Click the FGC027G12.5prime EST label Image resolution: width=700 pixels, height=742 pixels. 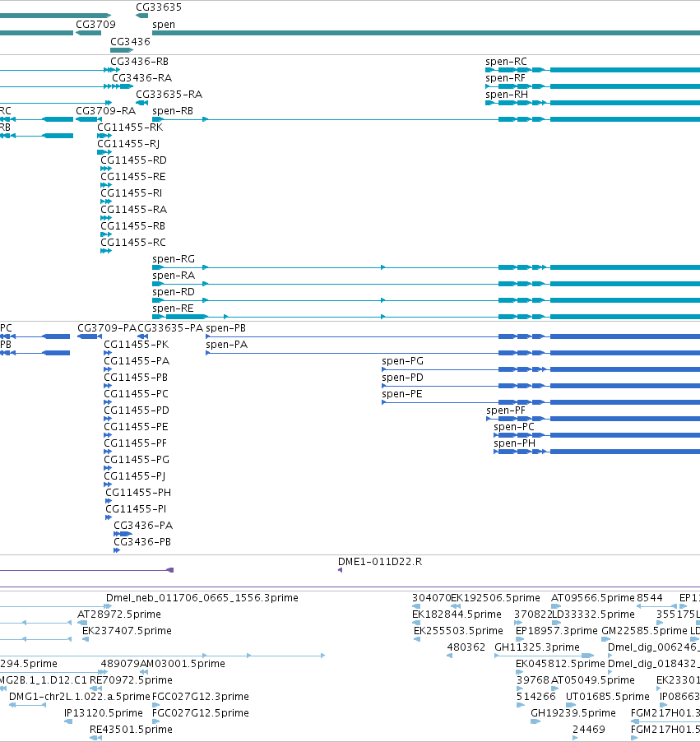point(201,713)
